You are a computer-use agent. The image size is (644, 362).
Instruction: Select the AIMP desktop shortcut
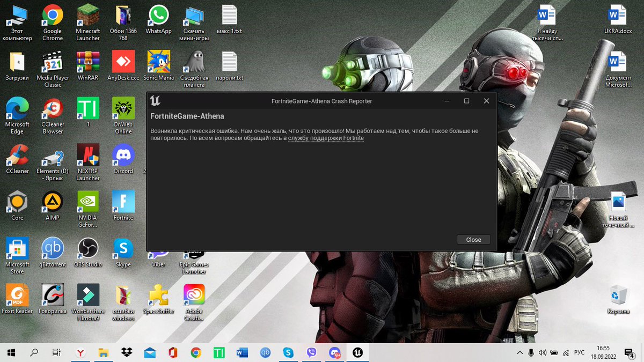53,206
